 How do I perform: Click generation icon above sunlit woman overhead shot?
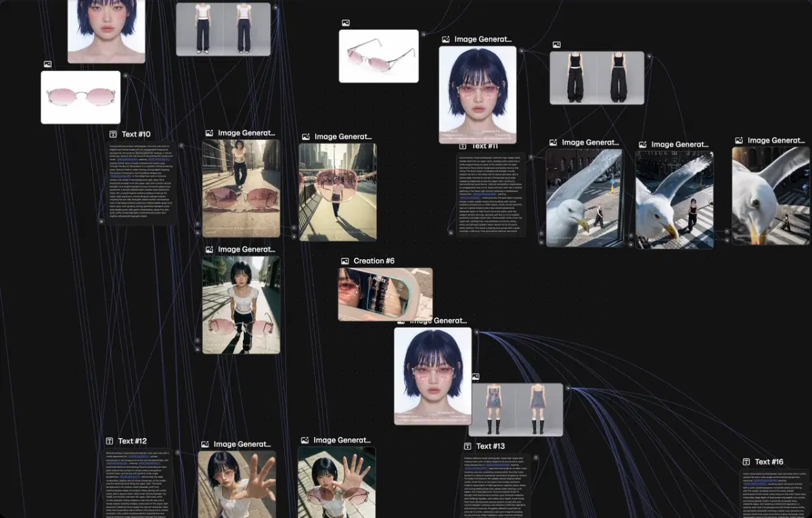click(x=209, y=250)
